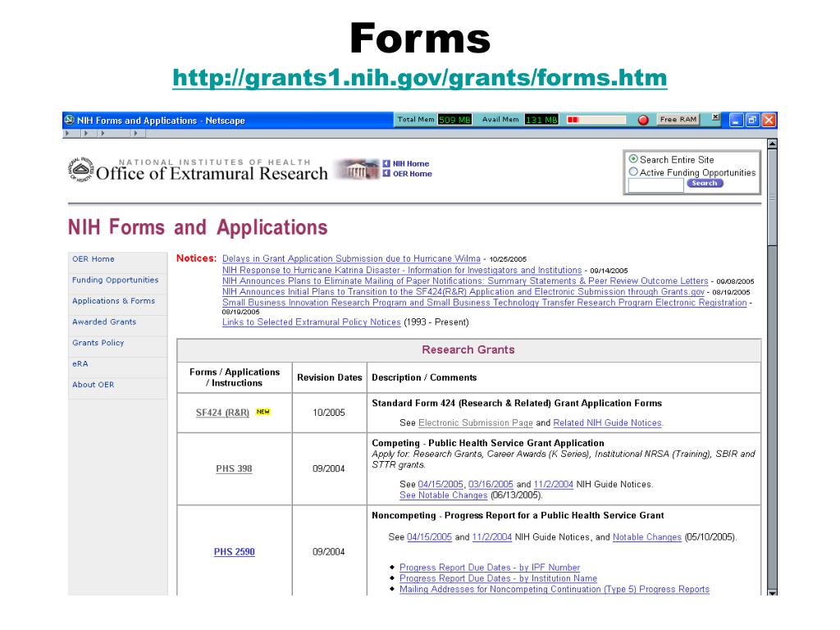
Task: Open Mailing Addresses for Noncompeting Continuation link
Action: click(555, 589)
